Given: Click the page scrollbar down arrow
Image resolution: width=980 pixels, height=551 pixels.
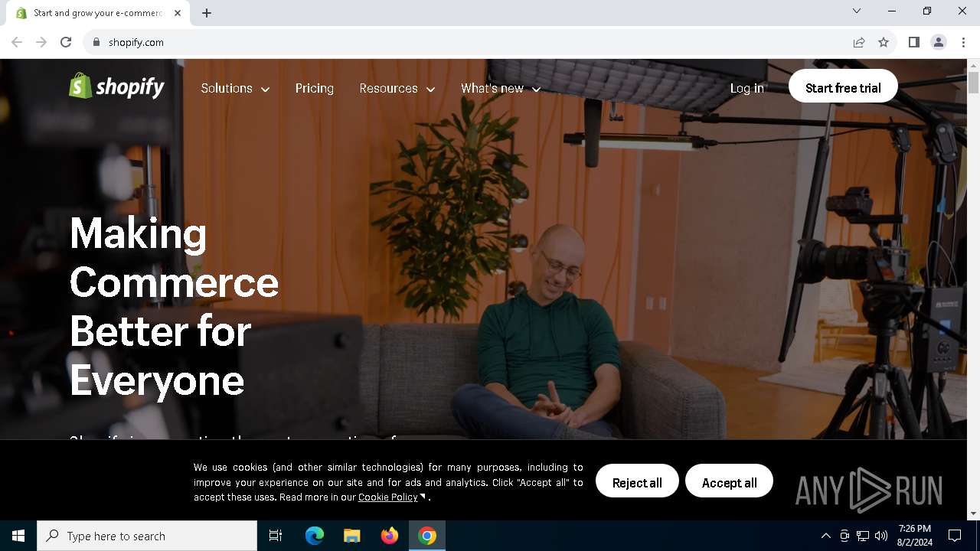Looking at the screenshot, I should [x=973, y=514].
